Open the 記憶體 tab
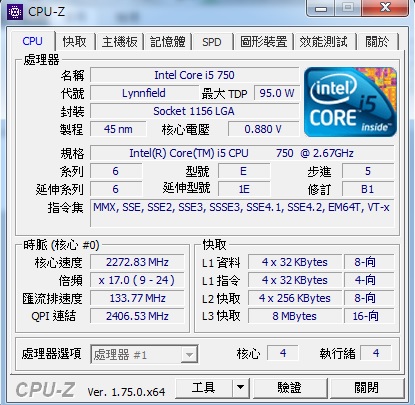Viewport: 415px width, 405px height. point(168,42)
